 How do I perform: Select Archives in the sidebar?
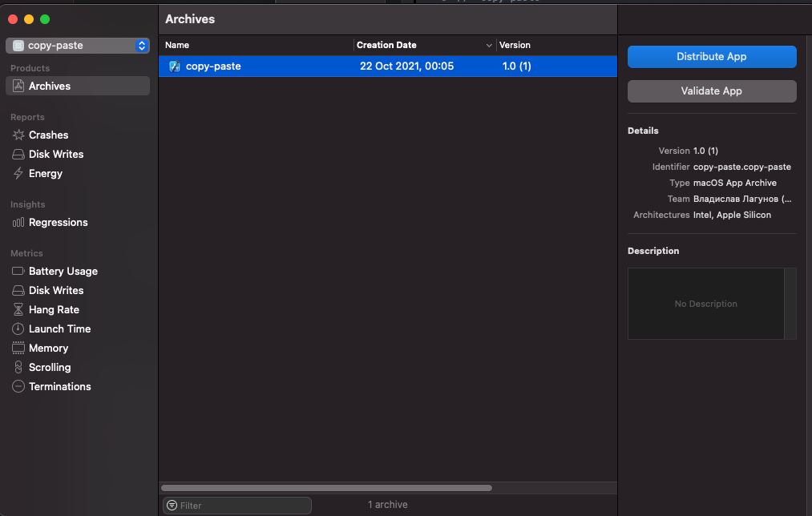(78, 86)
